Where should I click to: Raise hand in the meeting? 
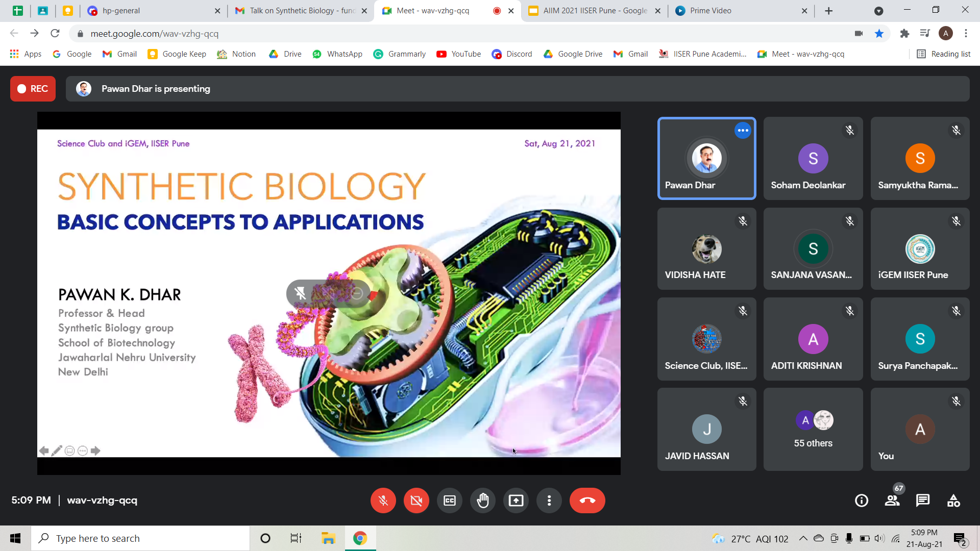coord(482,500)
